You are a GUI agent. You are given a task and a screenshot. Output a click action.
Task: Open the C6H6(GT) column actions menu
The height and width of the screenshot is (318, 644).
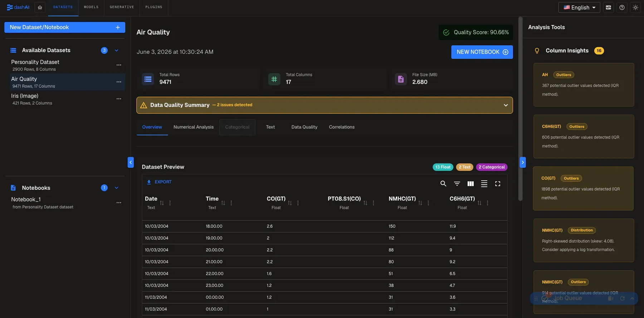point(487,203)
